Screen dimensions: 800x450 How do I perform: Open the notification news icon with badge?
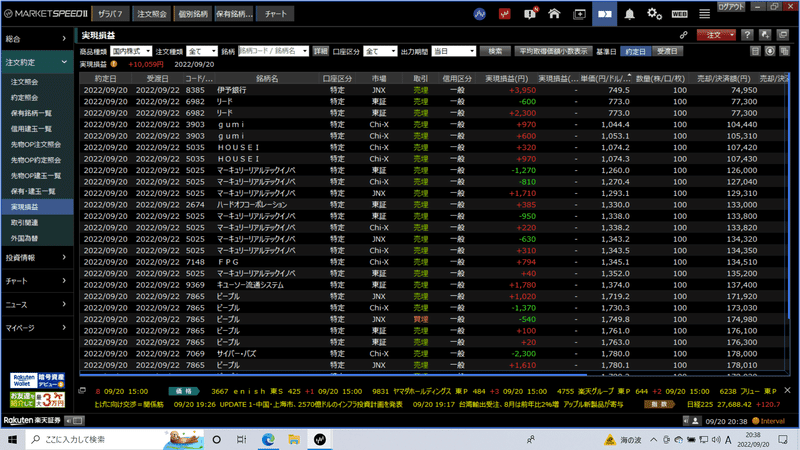(530, 13)
